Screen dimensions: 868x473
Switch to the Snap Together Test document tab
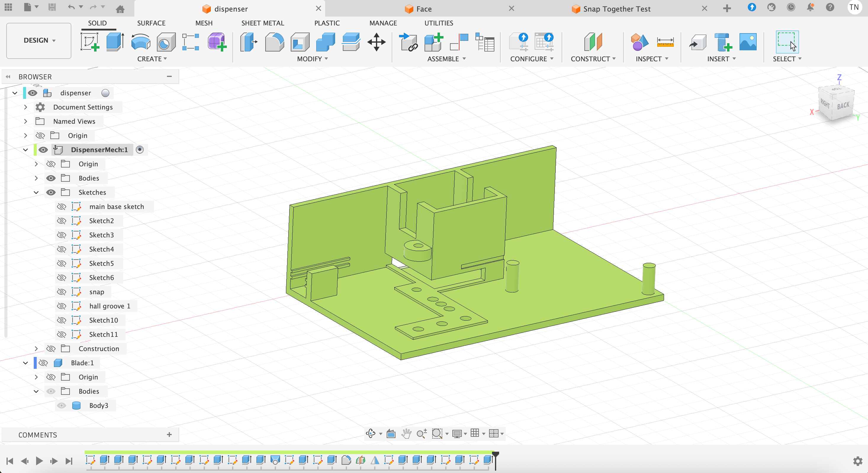click(616, 9)
